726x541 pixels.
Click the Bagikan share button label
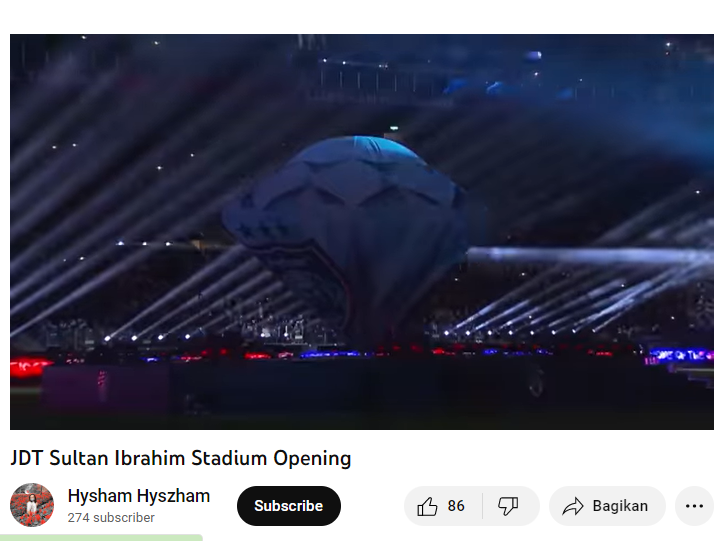tap(620, 506)
